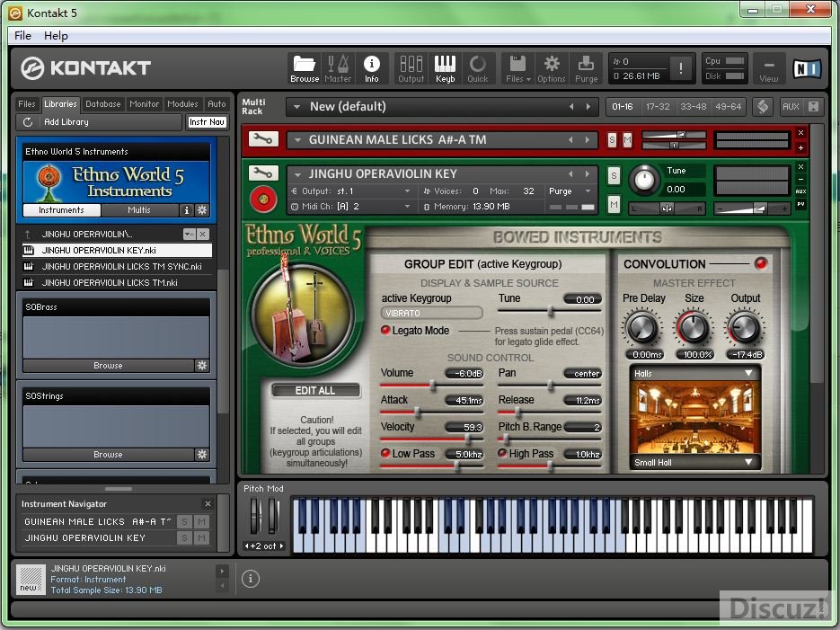Screen dimensions: 840x630
Task: Click the info icon in the bottom status bar
Action: pyautogui.click(x=250, y=579)
